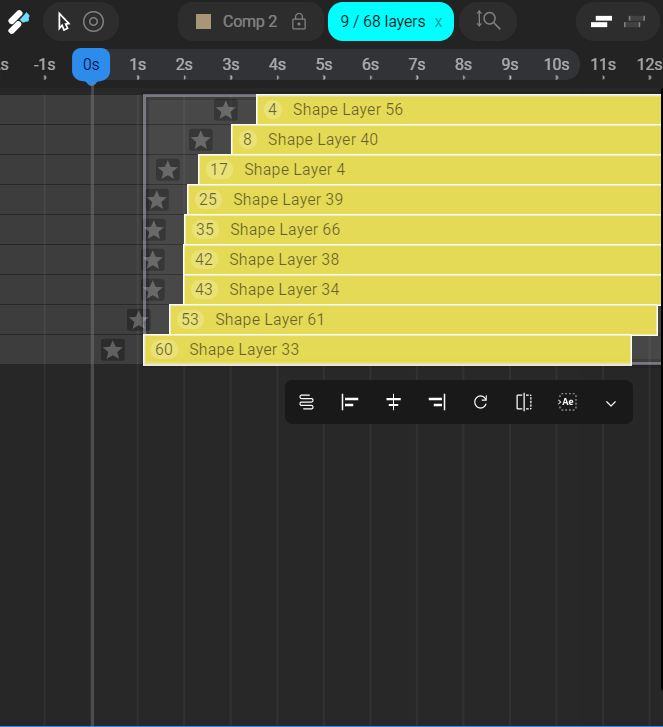
Task: Switch to the left layer bar view mode
Action: [601, 21]
